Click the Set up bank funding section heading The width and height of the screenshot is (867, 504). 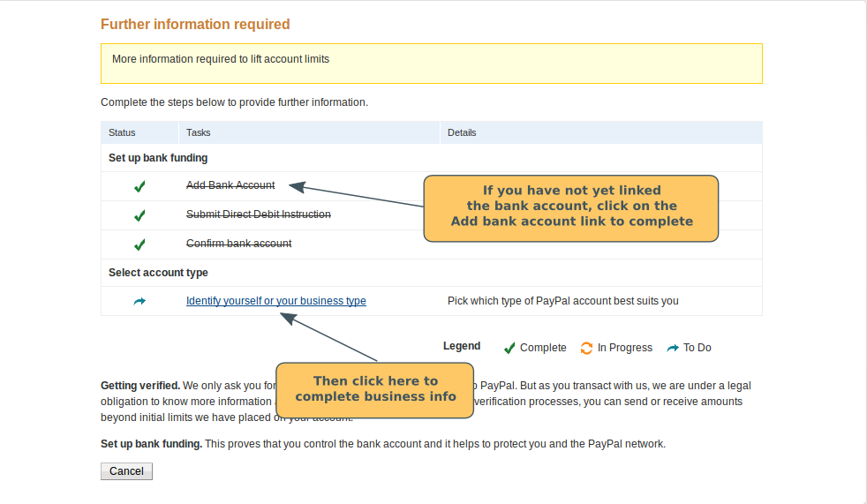[158, 158]
